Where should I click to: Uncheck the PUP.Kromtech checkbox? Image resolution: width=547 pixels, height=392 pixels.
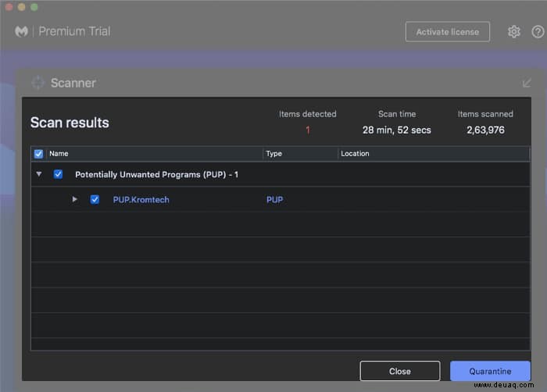click(95, 199)
